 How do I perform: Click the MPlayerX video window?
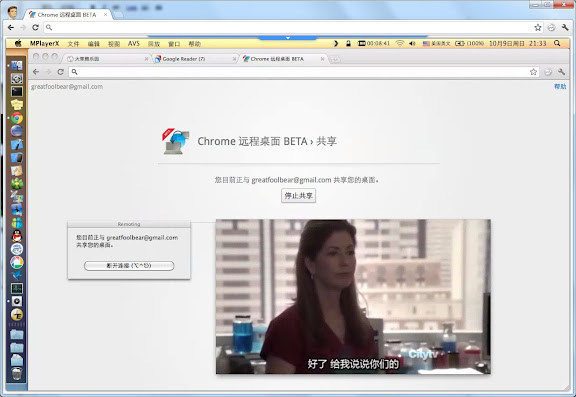point(353,296)
